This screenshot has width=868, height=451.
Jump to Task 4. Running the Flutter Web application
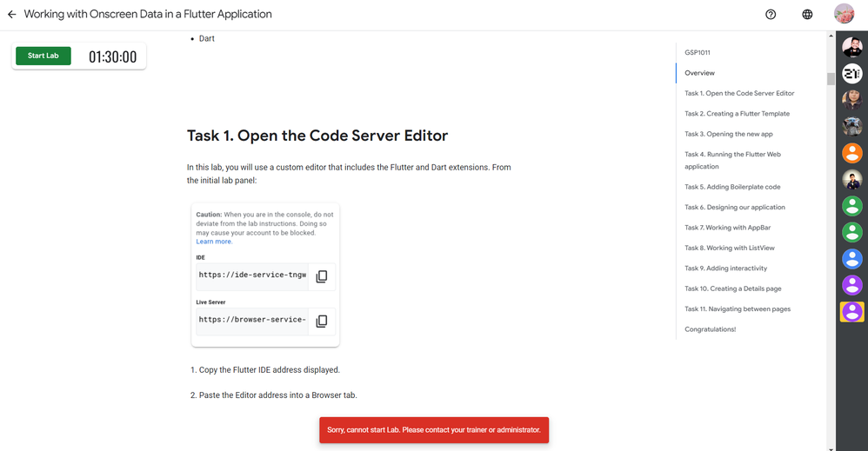[x=732, y=161]
